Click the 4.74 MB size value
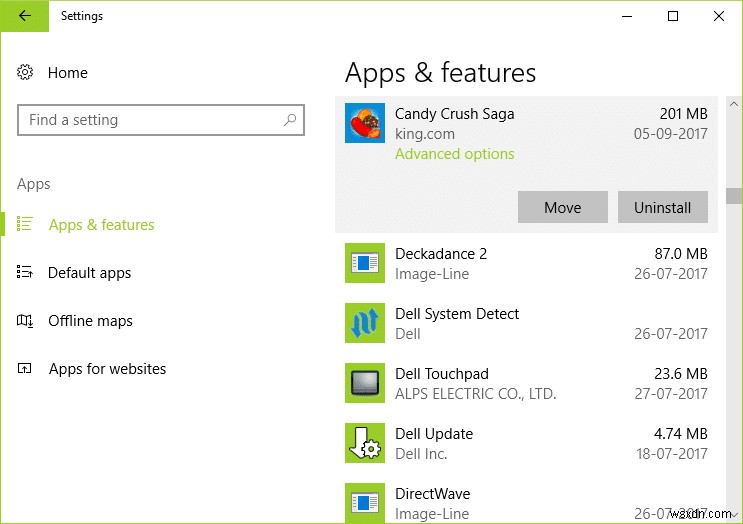 680,434
